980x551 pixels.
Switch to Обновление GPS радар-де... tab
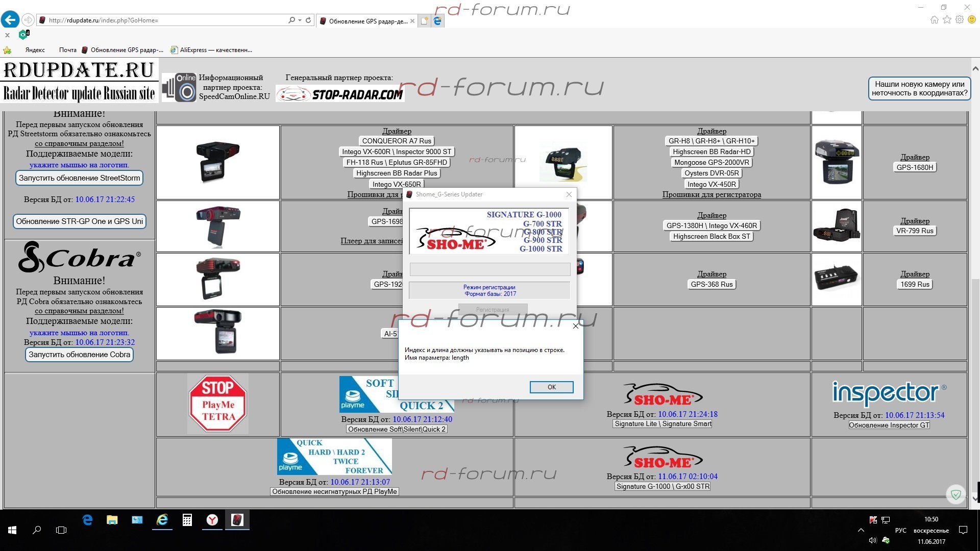367,21
